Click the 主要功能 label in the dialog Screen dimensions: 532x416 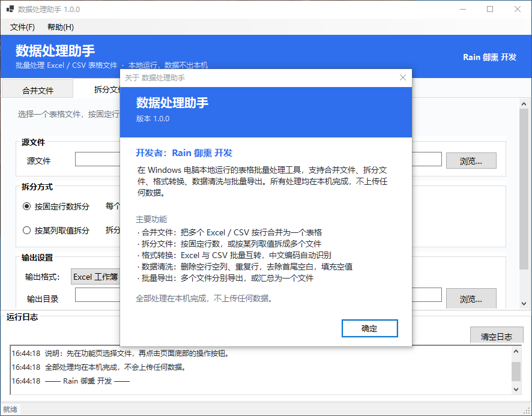pyautogui.click(x=152, y=219)
